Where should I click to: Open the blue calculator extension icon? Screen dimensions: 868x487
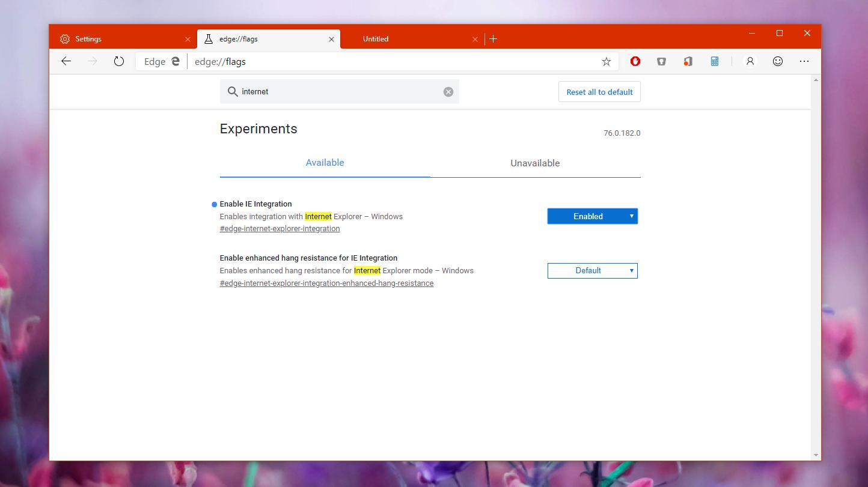click(x=715, y=61)
